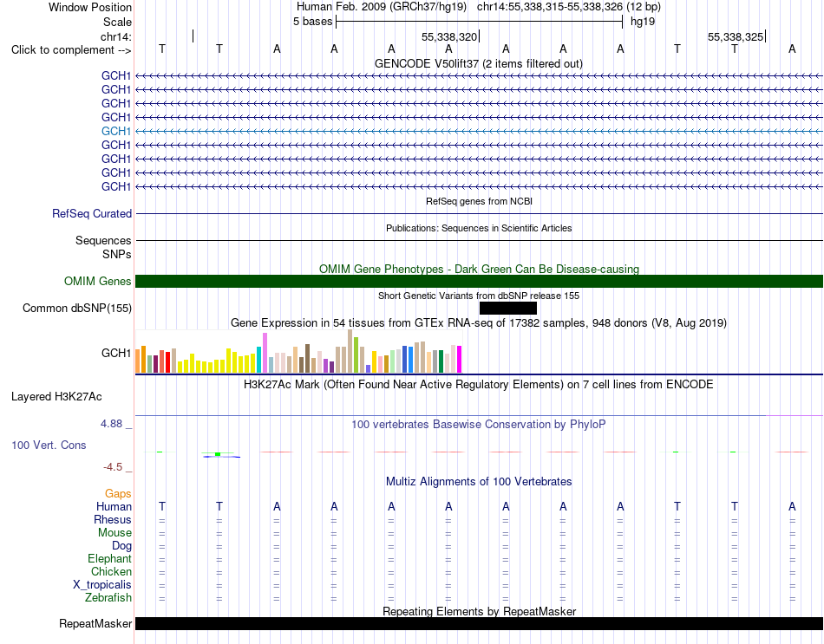Open the 'RefSeq genes from NCBI' title
Screen dimensions: 824x644
click(480, 201)
